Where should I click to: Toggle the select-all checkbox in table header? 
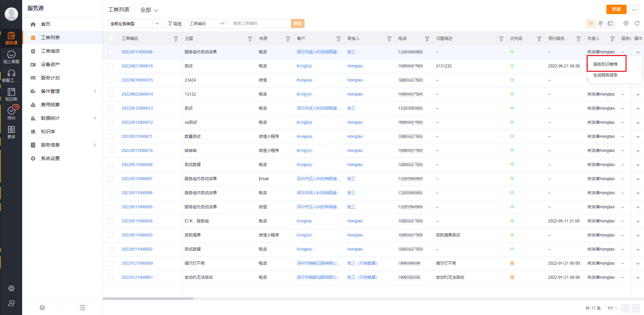(111, 39)
